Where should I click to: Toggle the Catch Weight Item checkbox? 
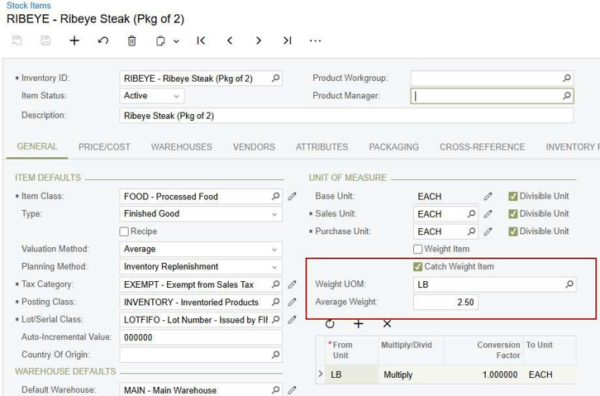click(x=417, y=267)
